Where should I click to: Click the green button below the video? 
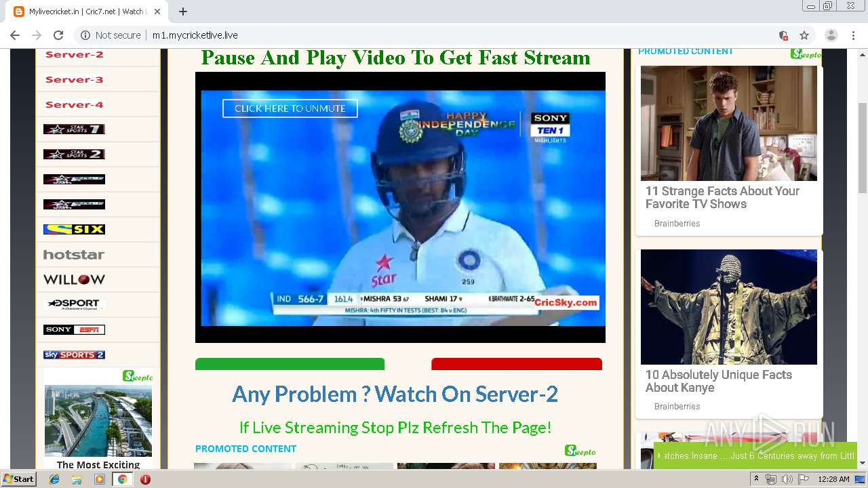tap(290, 364)
